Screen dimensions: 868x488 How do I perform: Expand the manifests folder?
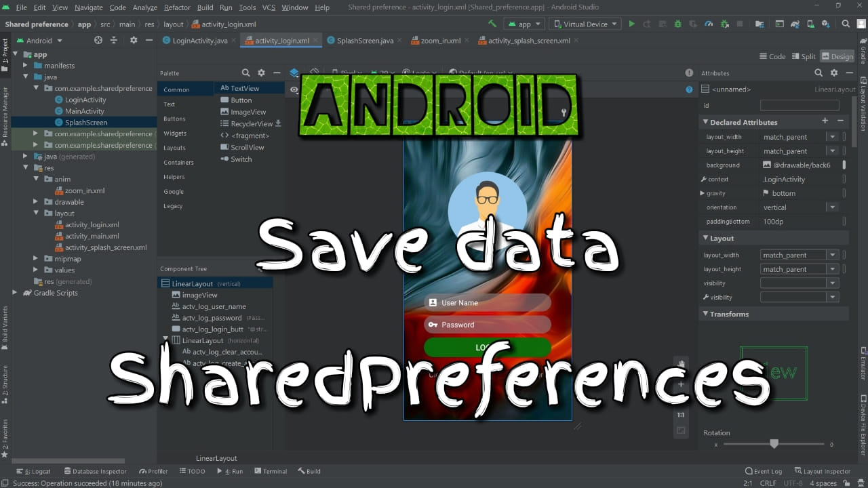coord(25,66)
